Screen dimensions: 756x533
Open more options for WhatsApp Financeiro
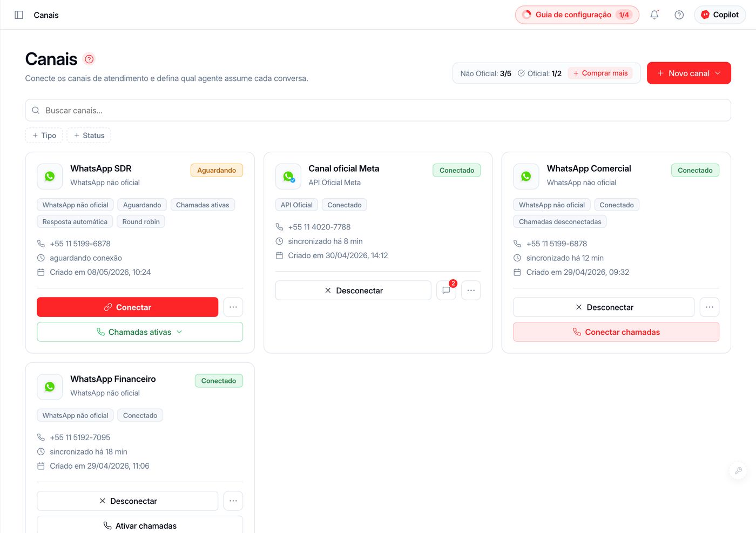pos(233,501)
